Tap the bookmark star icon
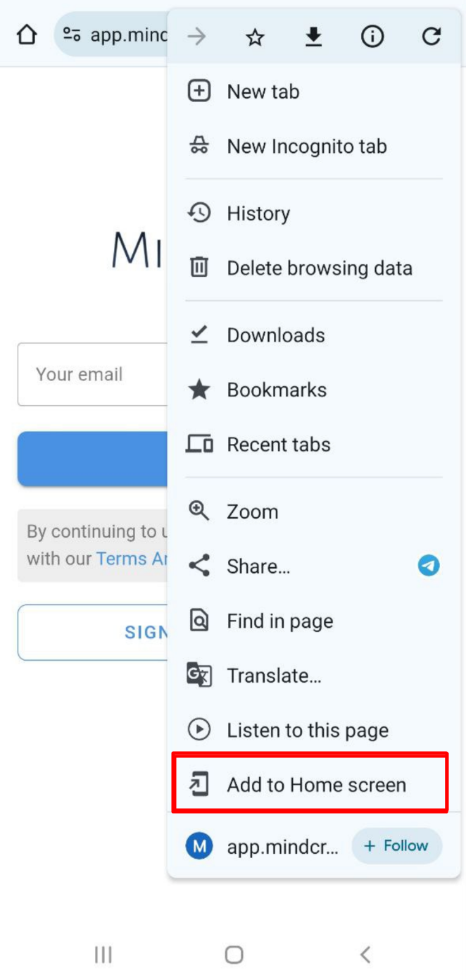Image resolution: width=466 pixels, height=980 pixels. tap(255, 37)
